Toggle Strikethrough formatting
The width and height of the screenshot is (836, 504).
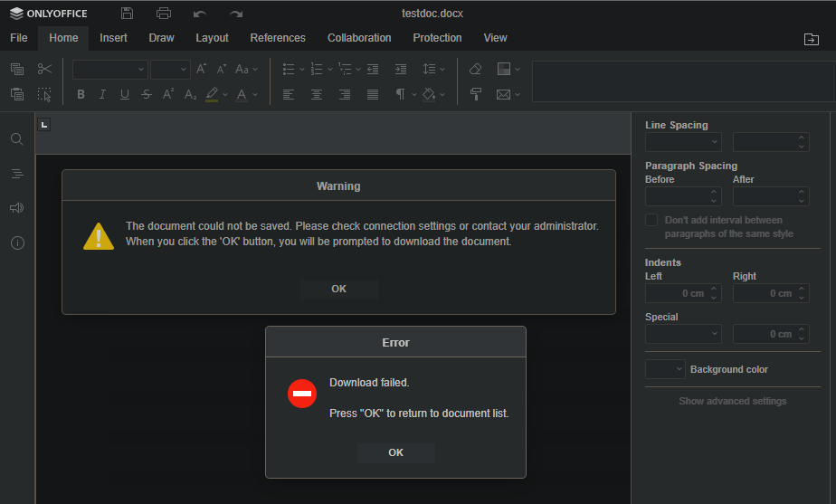(x=147, y=94)
